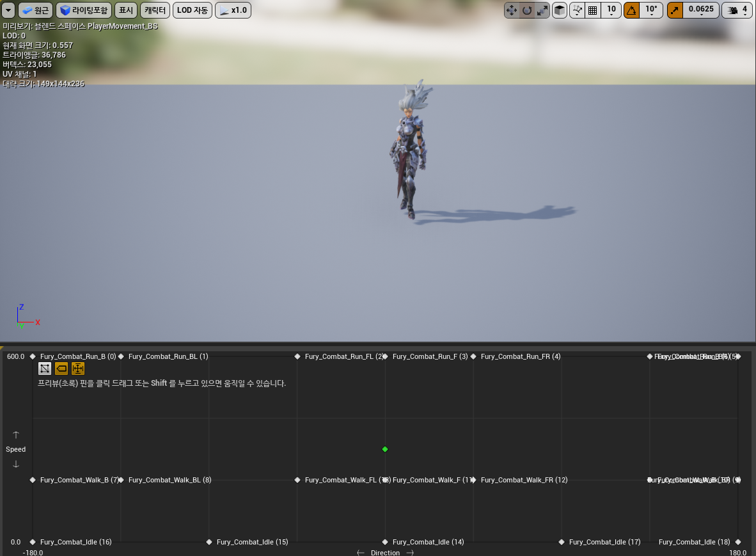
Task: Click the cube coordinate system icon
Action: (559, 10)
